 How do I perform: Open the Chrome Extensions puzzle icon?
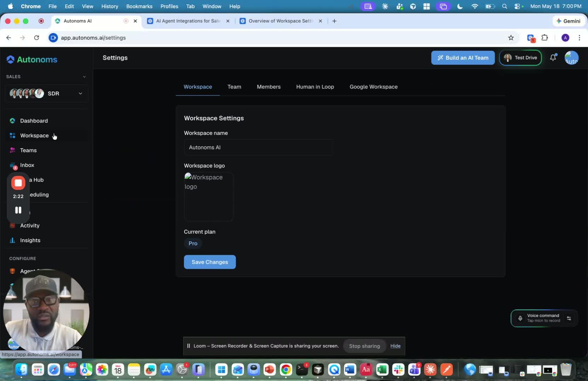point(545,37)
